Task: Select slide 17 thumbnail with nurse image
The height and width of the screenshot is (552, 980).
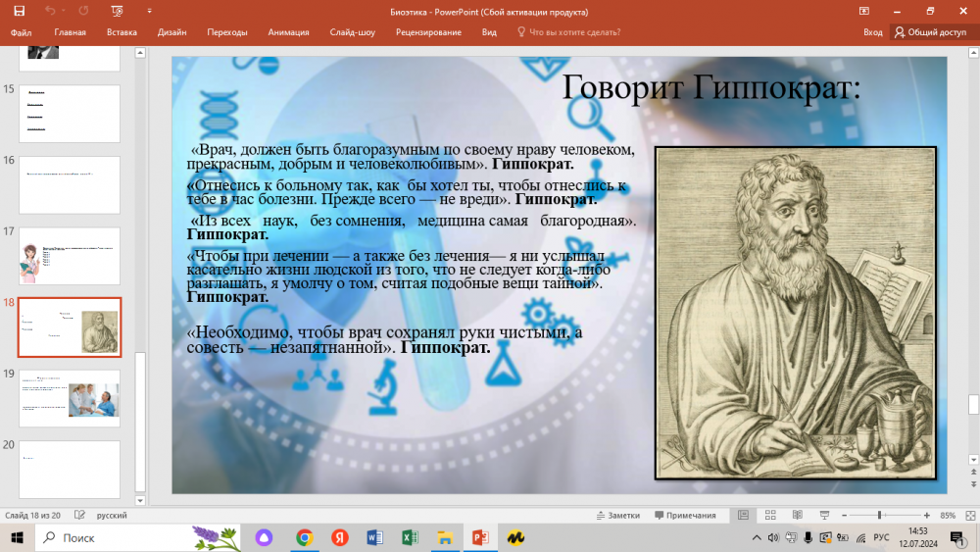Action: [70, 256]
